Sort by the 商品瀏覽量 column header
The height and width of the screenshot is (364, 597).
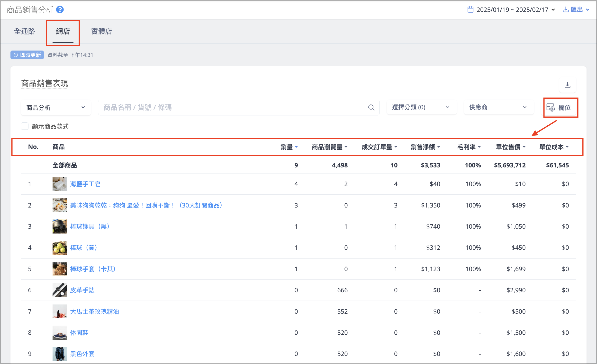tap(330, 147)
